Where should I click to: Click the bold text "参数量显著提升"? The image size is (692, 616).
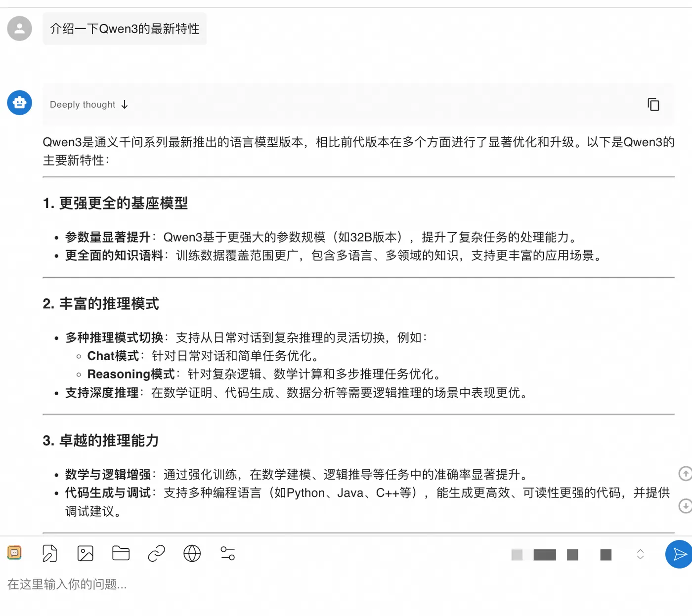coord(108,237)
